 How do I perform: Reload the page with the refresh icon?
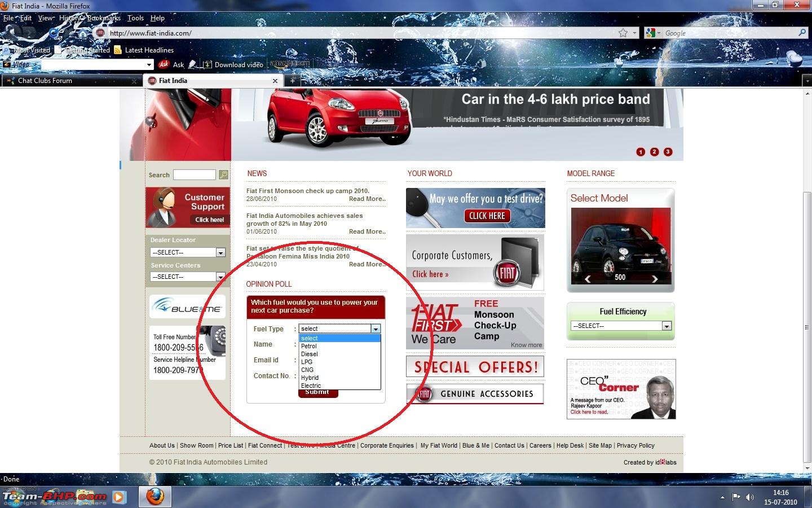coord(54,33)
